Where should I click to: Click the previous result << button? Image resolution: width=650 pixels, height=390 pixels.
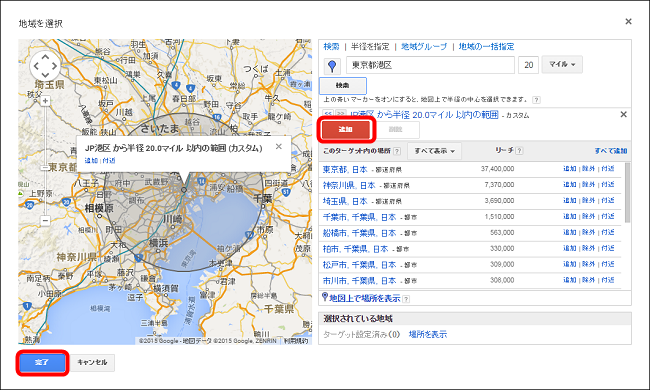tap(328, 114)
